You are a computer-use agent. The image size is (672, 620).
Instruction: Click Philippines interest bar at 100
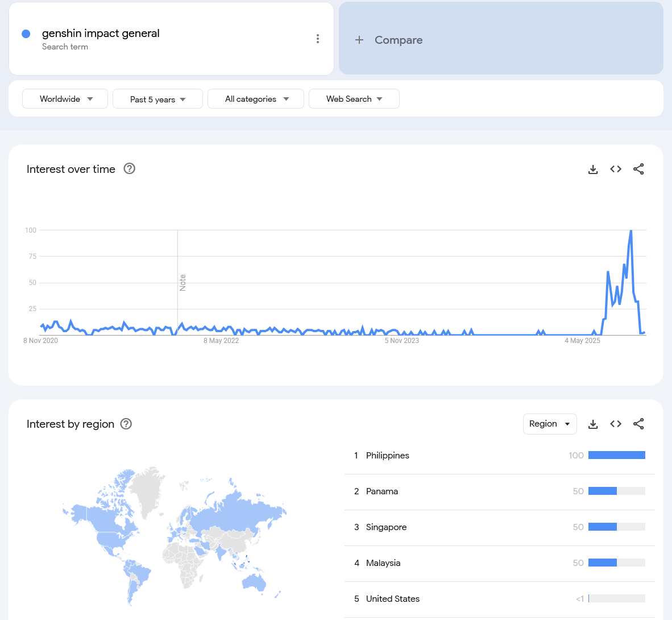pos(617,456)
